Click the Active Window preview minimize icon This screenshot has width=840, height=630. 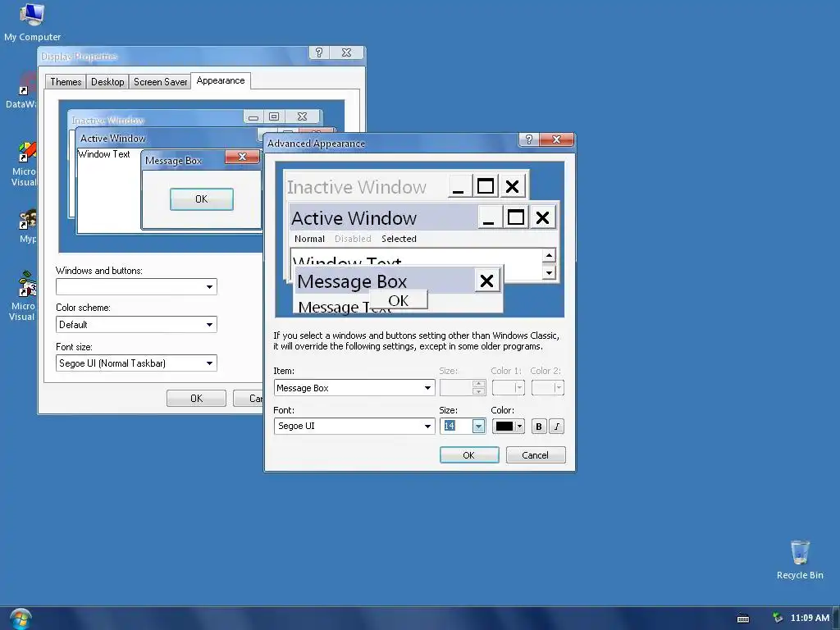(488, 217)
